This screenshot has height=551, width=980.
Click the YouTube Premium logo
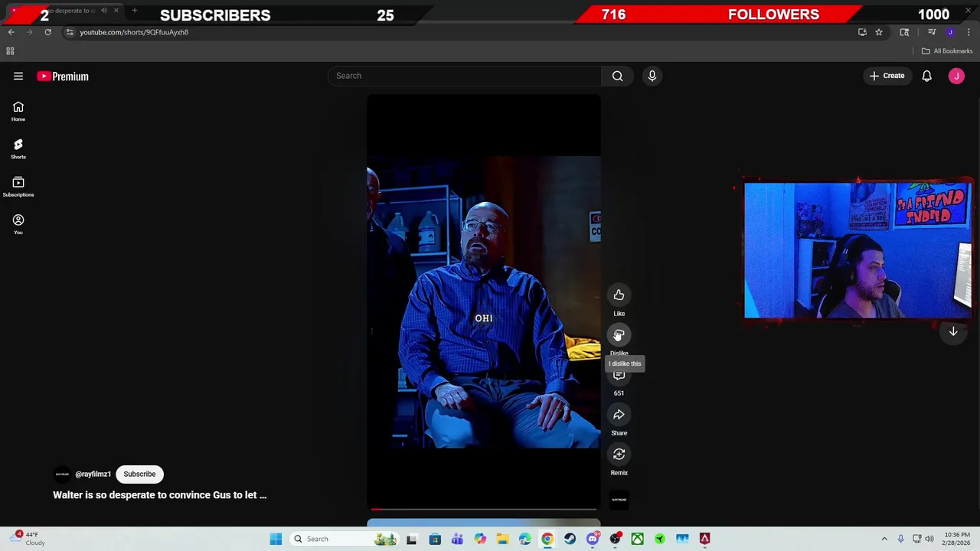point(63,76)
